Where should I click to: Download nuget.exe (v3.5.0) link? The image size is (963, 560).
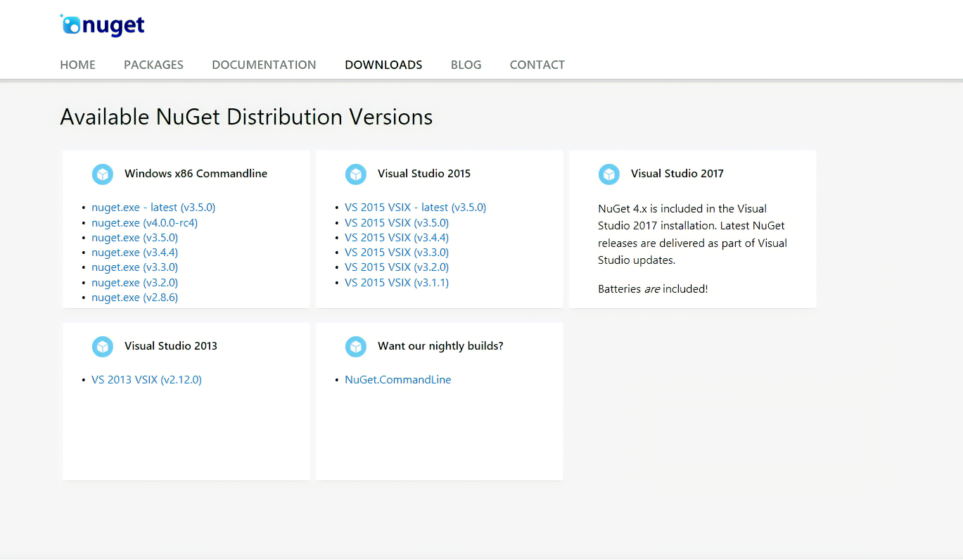pos(134,238)
